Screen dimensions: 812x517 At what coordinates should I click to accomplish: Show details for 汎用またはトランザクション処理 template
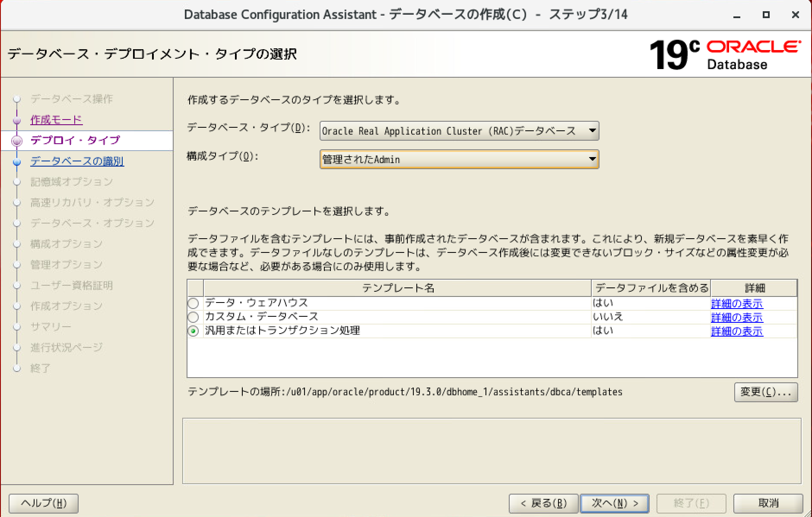(x=736, y=332)
